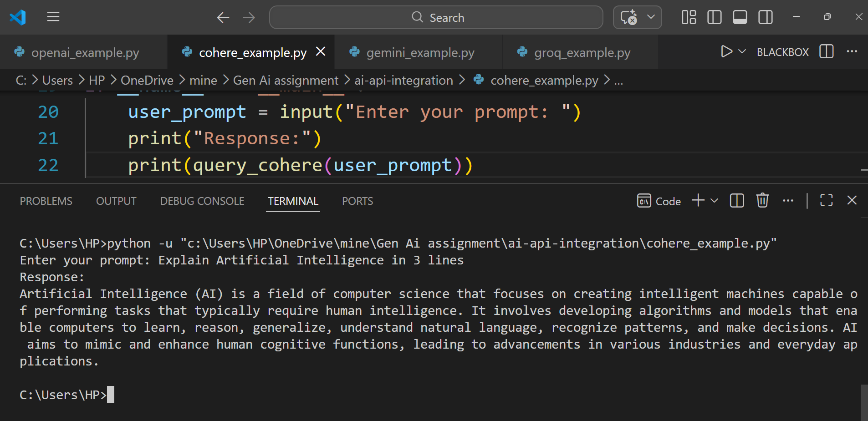The image size is (868, 421).
Task: Select OneDrive breadcrumb folder
Action: pos(147,81)
